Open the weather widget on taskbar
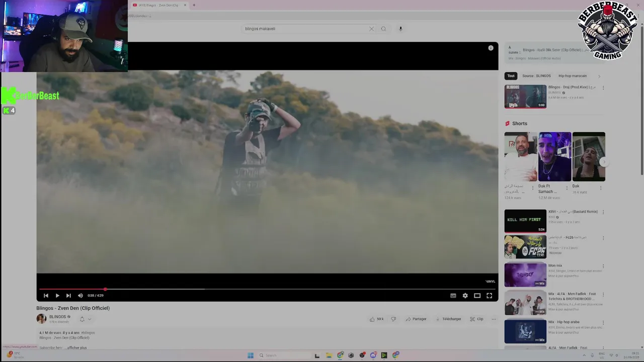Image resolution: width=644 pixels, height=362 pixels. click(15, 355)
